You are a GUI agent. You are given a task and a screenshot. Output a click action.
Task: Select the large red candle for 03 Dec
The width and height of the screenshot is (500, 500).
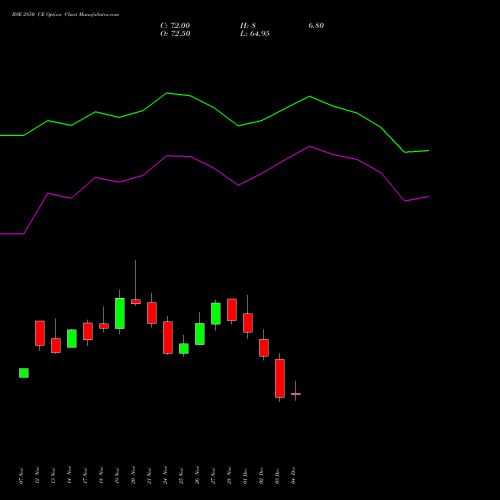[280, 378]
